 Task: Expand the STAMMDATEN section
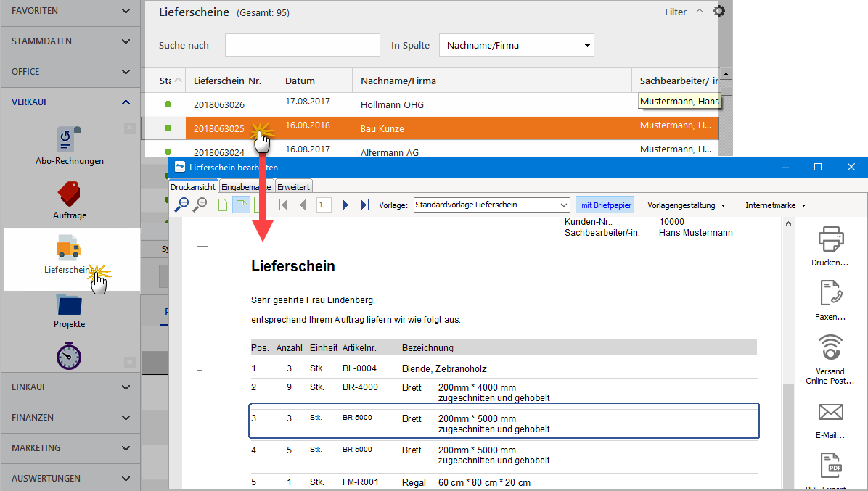(x=70, y=41)
